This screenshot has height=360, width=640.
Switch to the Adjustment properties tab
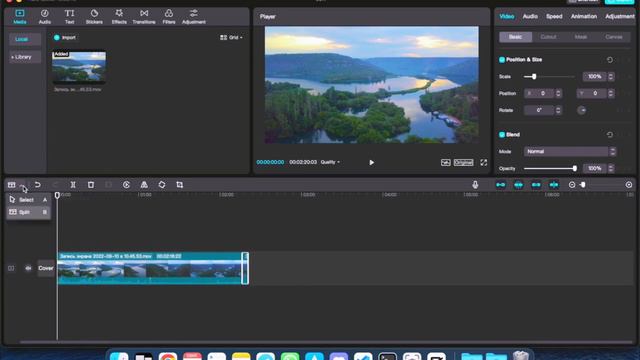pyautogui.click(x=620, y=16)
